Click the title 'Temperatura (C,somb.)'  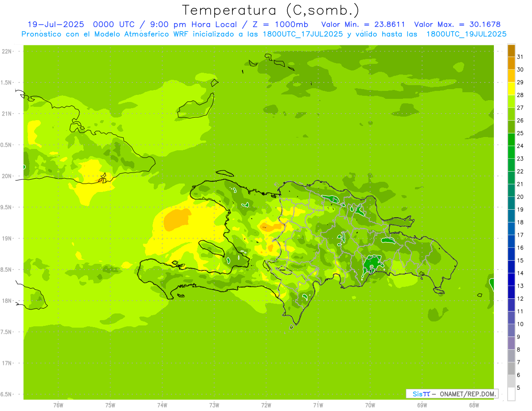click(x=270, y=10)
